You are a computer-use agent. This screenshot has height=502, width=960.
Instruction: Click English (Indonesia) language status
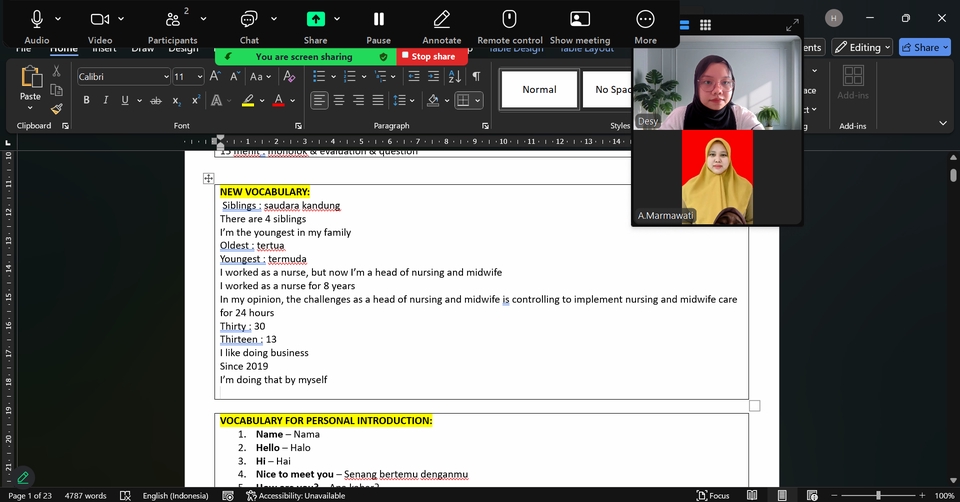[x=175, y=496]
